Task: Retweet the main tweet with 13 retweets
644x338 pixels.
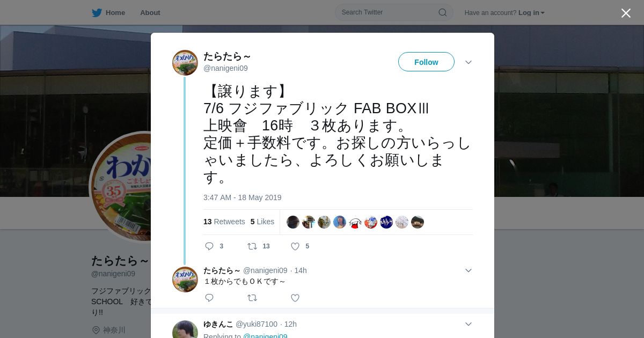Action: pyautogui.click(x=252, y=246)
